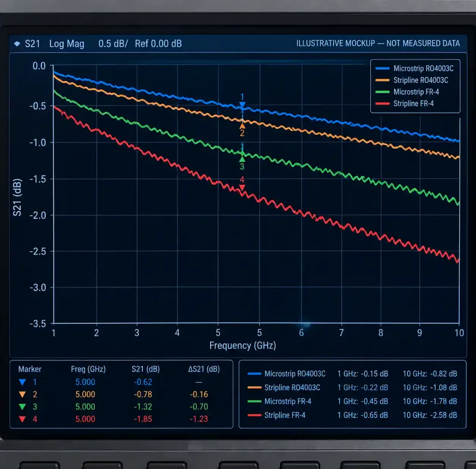Click the 'S21' trace label in header

tap(32, 44)
